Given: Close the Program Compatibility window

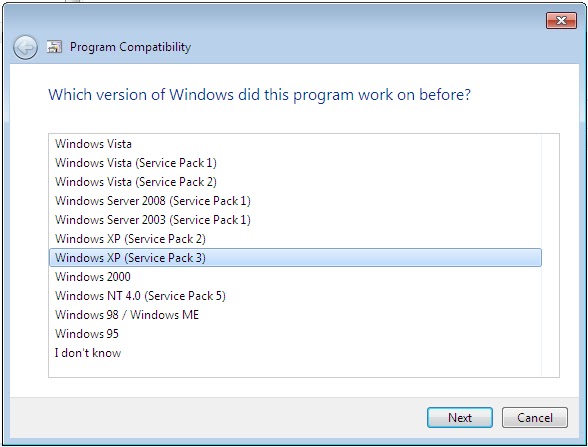Looking at the screenshot, I should point(561,20).
